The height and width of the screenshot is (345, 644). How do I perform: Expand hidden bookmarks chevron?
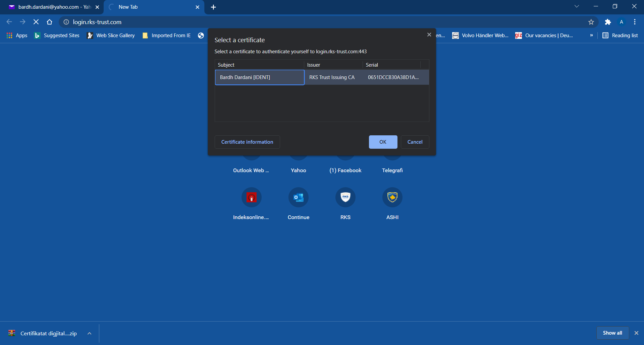[591, 36]
